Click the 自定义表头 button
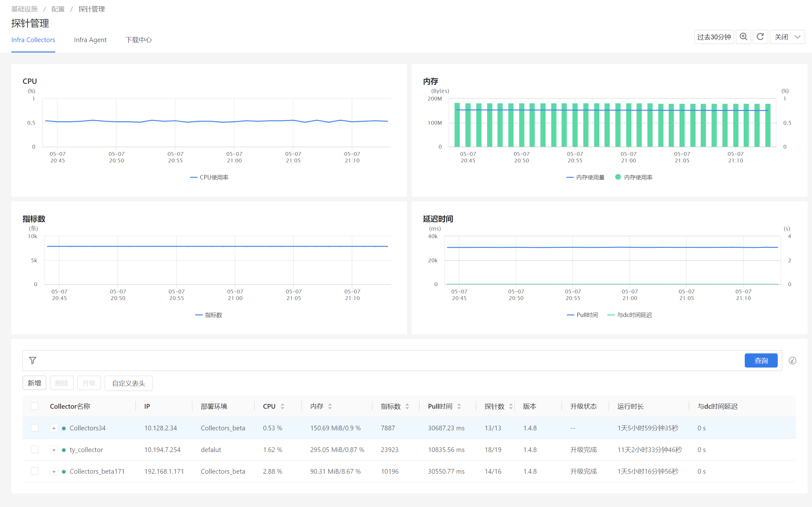Viewport: 812px width, 507px height. pyautogui.click(x=129, y=383)
